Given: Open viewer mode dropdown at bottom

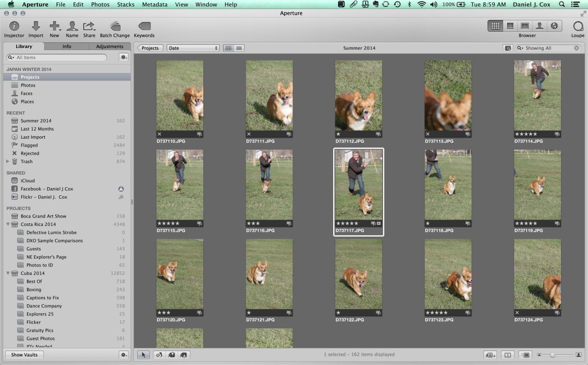Looking at the screenshot, I should (490, 355).
